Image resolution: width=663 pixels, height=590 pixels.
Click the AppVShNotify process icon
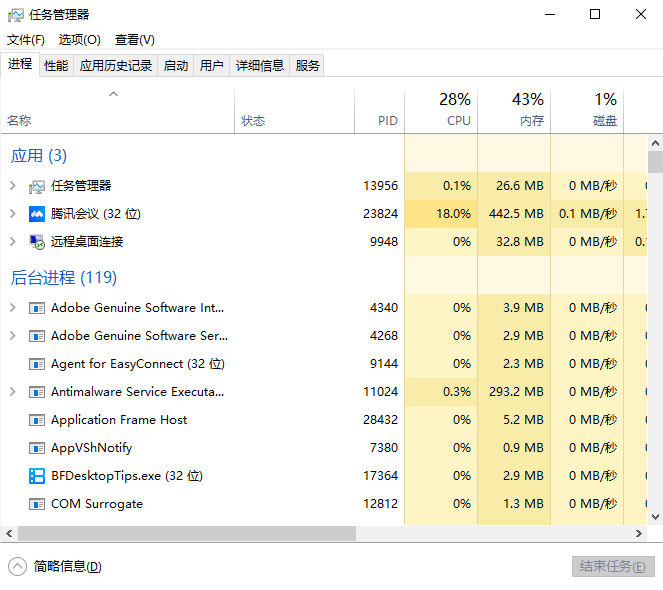click(x=37, y=448)
